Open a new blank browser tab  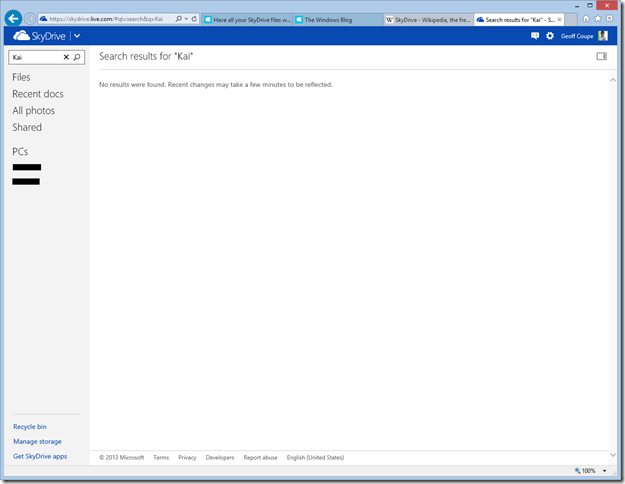coord(571,20)
